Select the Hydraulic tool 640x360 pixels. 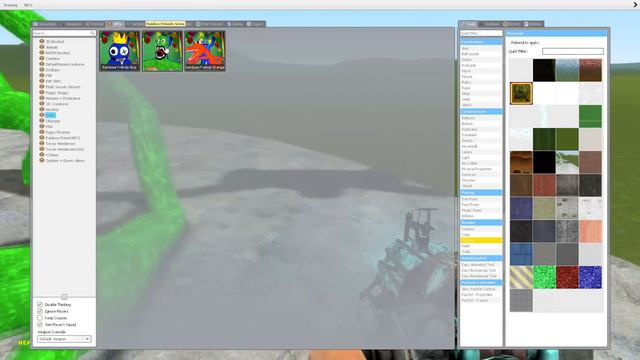click(x=481, y=65)
